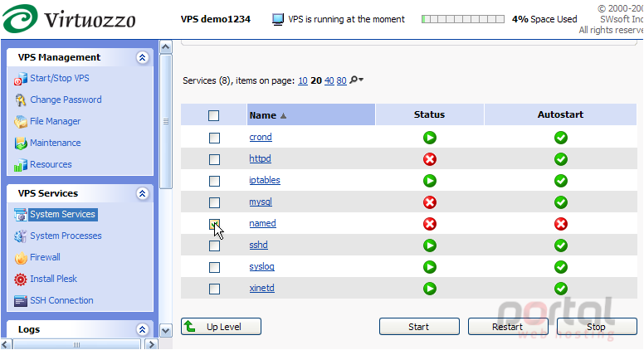Check the crond service checkbox
This screenshot has height=350, width=644.
coord(214,138)
